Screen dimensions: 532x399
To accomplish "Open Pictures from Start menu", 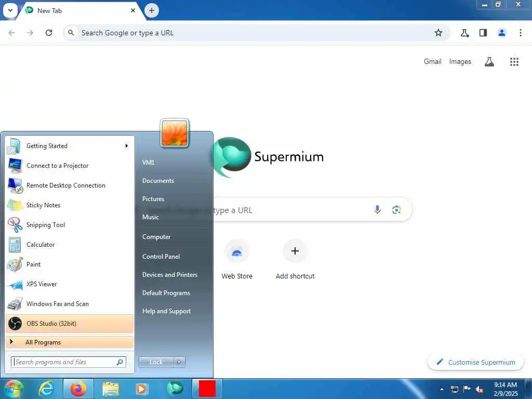I will pyautogui.click(x=153, y=199).
